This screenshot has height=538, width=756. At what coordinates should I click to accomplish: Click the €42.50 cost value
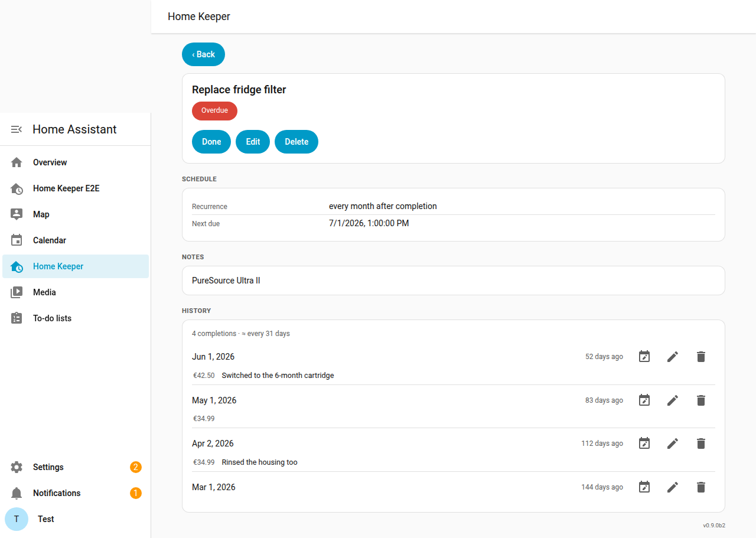(x=204, y=376)
